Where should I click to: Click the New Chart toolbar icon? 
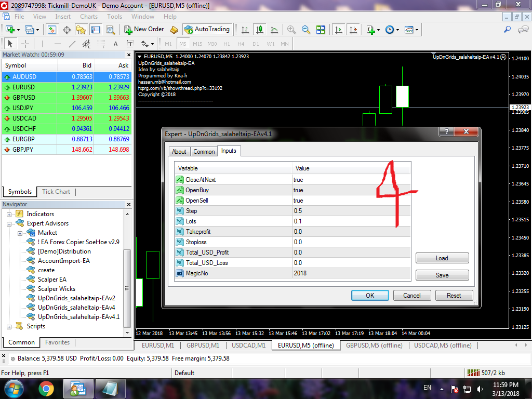pos(9,30)
